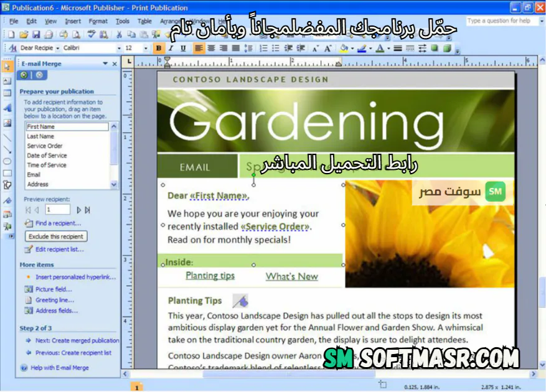Select the Oval shape tool

click(7, 161)
